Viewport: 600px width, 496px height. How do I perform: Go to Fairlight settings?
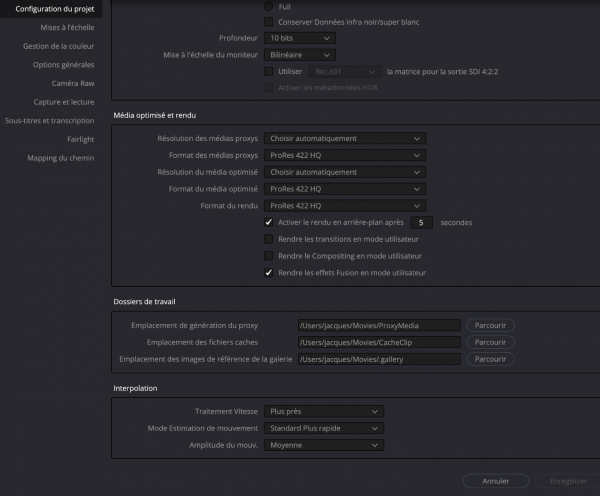point(81,139)
